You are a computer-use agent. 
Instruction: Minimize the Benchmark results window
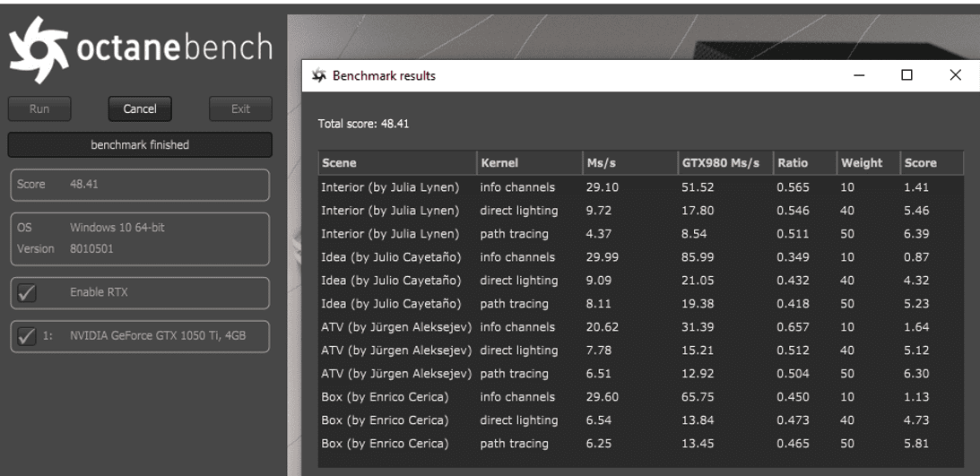coord(859,75)
